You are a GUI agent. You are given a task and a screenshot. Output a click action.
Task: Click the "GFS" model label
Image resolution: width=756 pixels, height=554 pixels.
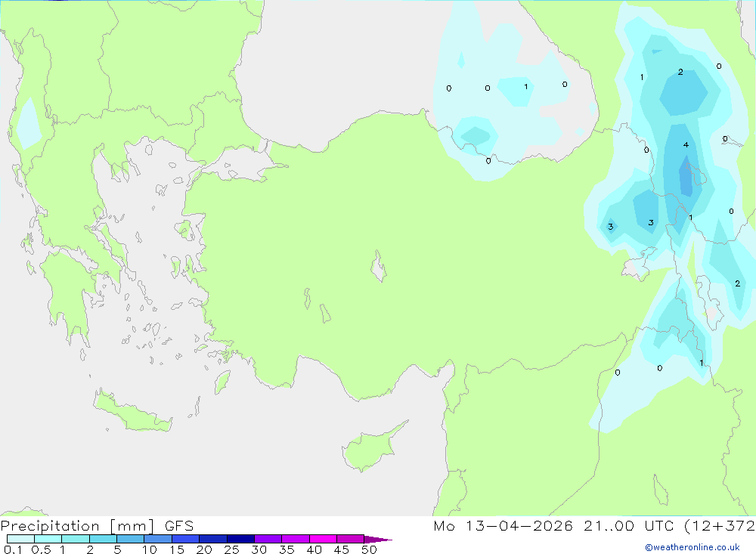click(x=179, y=526)
